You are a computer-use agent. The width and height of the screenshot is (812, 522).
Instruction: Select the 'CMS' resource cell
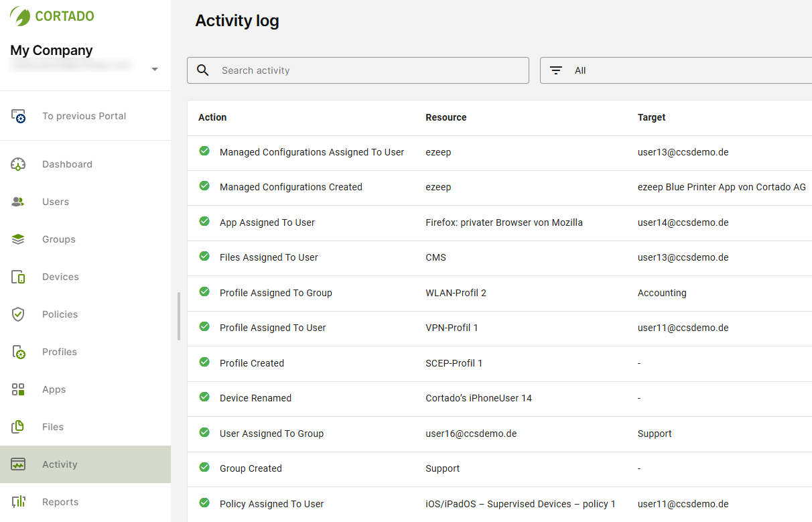(436, 257)
